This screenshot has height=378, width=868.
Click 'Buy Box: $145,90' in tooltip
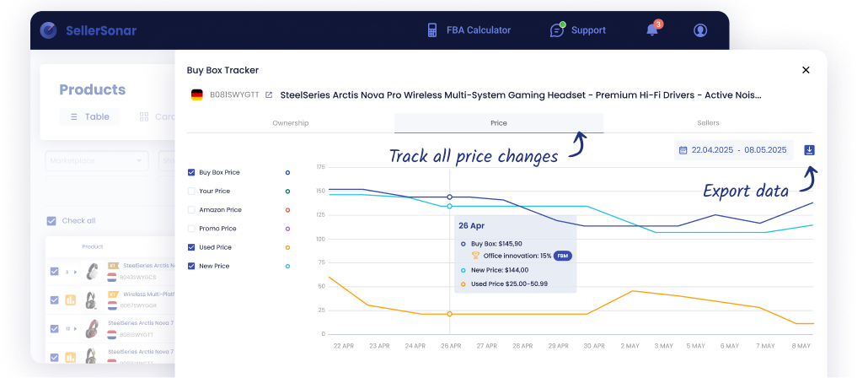[x=496, y=243]
